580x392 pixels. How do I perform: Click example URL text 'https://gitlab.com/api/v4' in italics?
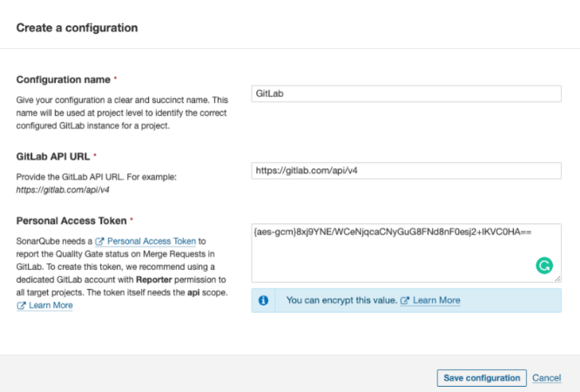[x=63, y=190]
